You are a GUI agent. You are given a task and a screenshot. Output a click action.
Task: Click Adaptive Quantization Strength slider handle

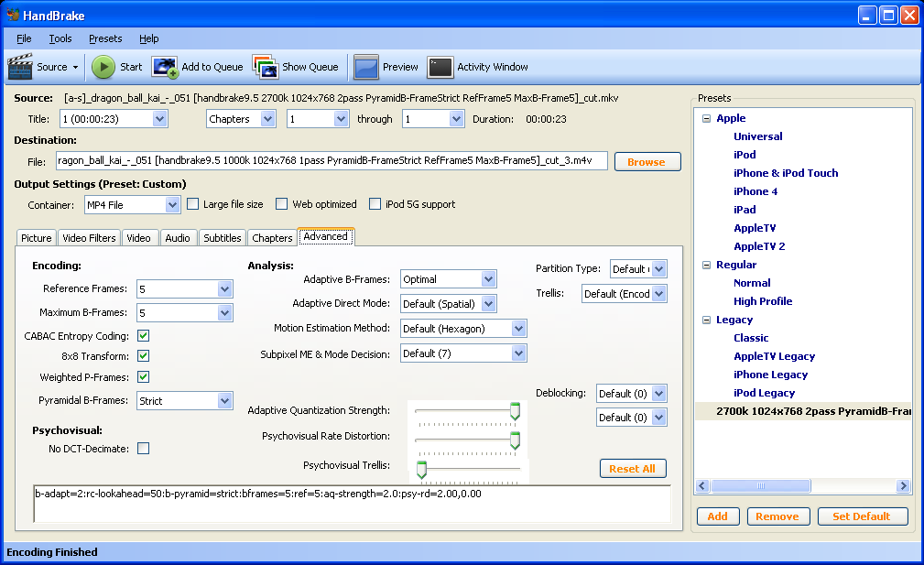(515, 411)
